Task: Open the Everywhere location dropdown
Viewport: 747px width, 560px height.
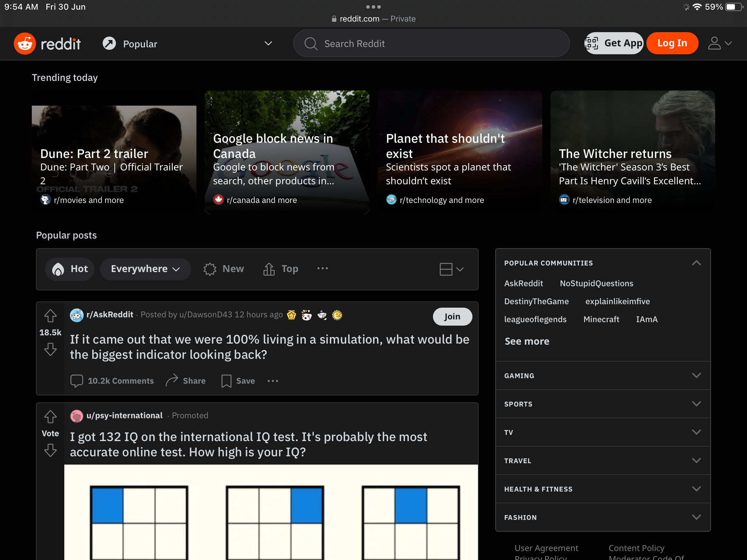Action: tap(145, 269)
